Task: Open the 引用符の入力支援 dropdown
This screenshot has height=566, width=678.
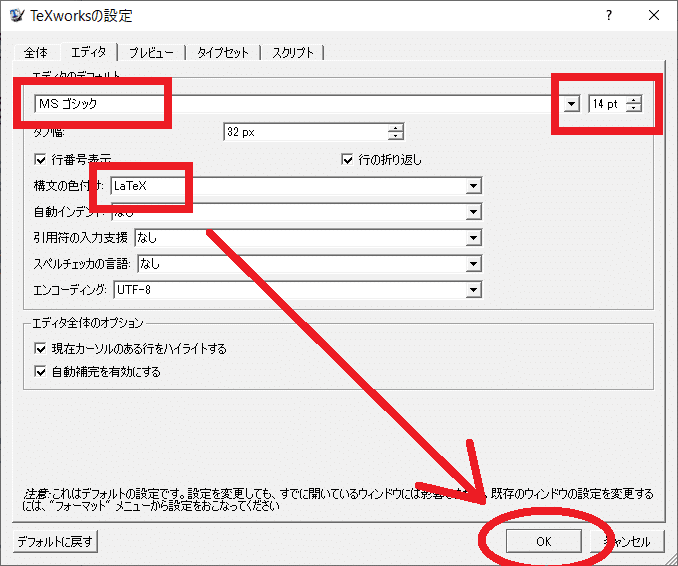Action: click(308, 238)
